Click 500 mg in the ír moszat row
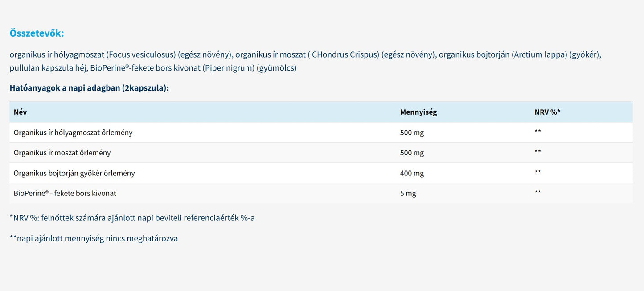The width and height of the screenshot is (644, 291). coord(412,153)
